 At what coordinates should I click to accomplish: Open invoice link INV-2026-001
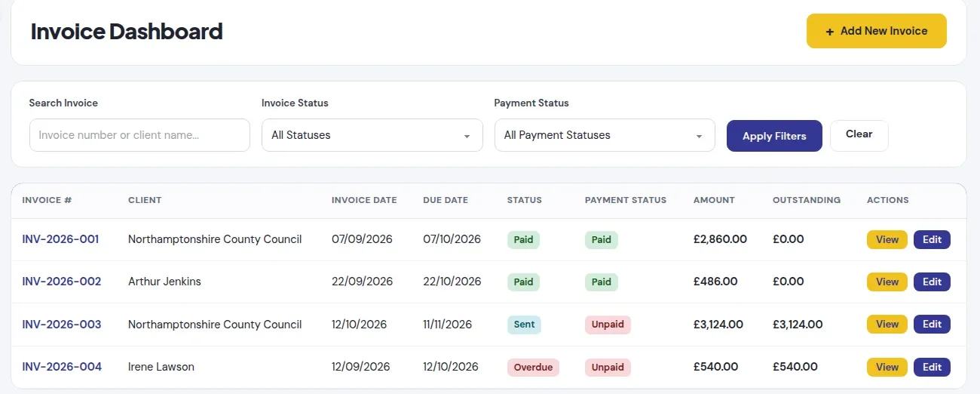click(x=60, y=239)
